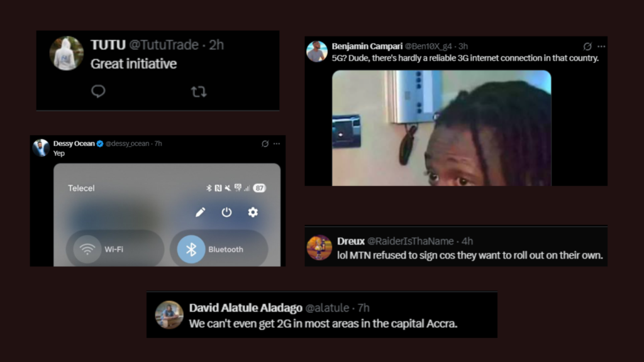
Task: Open the more options menu on Benjamin Campari's tweet
Action: pyautogui.click(x=601, y=47)
